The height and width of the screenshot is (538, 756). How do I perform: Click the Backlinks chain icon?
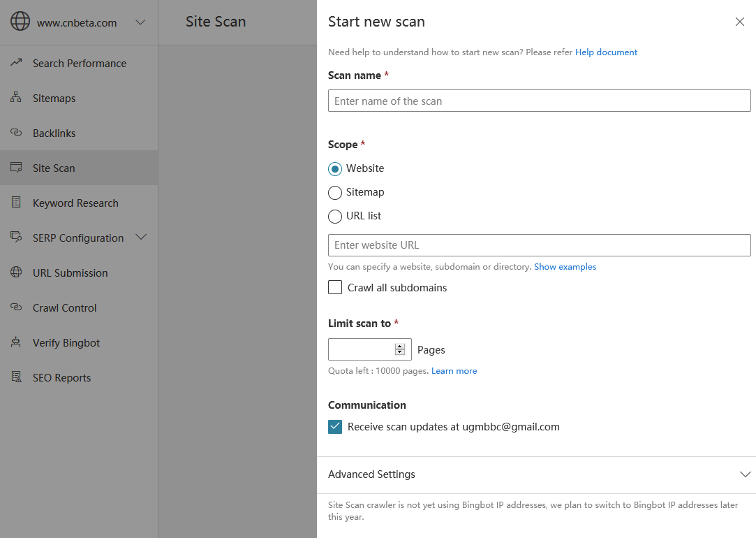point(16,133)
